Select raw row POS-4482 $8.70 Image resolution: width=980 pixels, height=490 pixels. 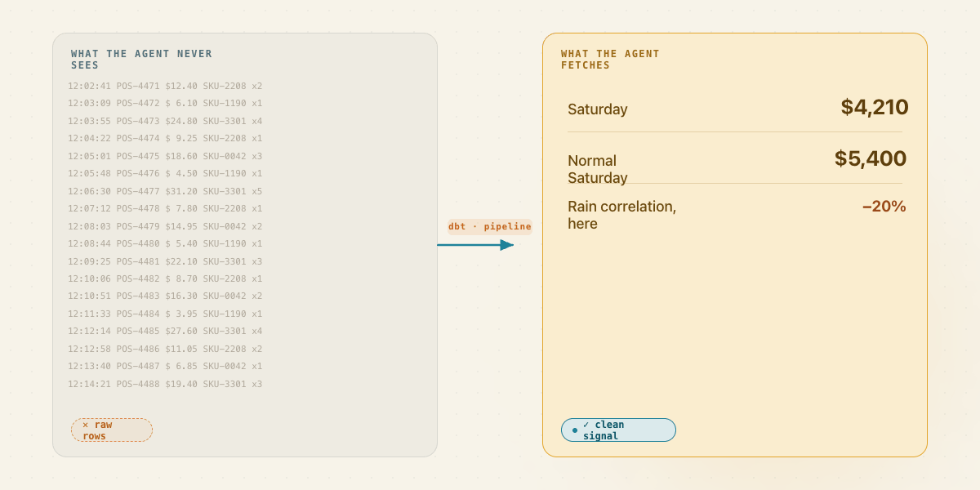tap(165, 278)
